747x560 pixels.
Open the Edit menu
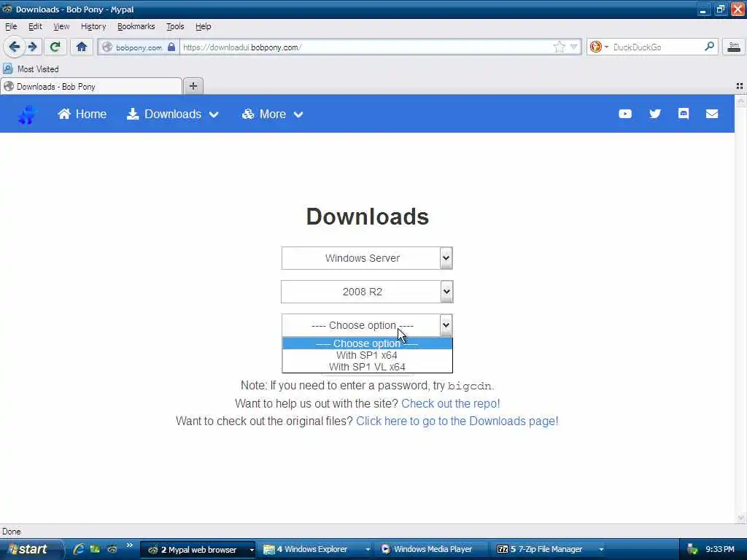click(x=35, y=27)
